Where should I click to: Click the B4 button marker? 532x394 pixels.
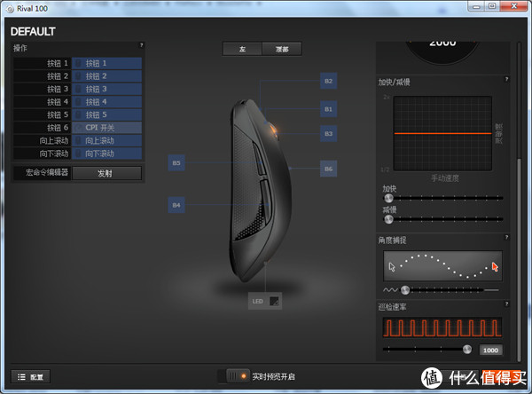point(176,205)
